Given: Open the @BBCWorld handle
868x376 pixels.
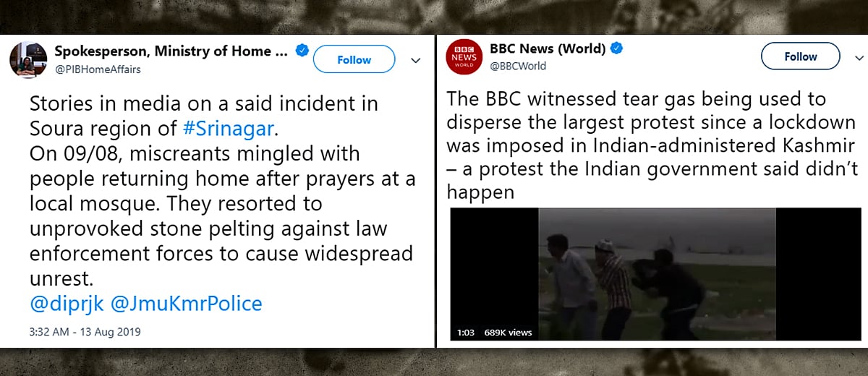Looking at the screenshot, I should coord(518,66).
